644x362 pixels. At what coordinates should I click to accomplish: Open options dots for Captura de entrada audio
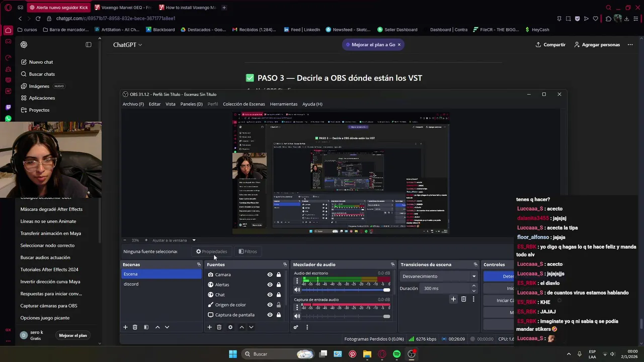click(297, 307)
